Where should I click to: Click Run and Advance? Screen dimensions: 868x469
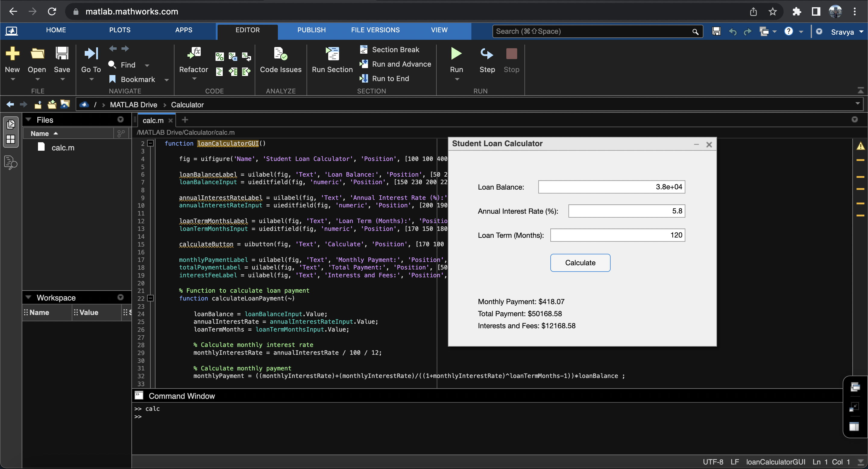[401, 64]
